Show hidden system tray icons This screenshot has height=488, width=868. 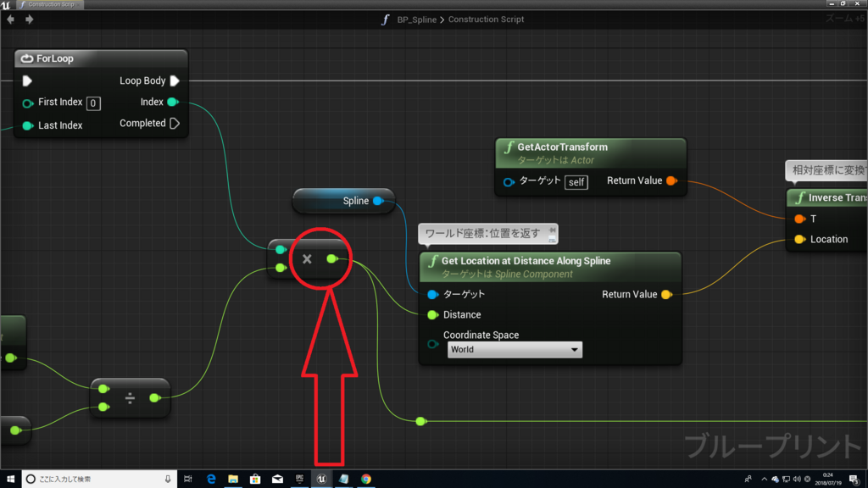coord(764,480)
